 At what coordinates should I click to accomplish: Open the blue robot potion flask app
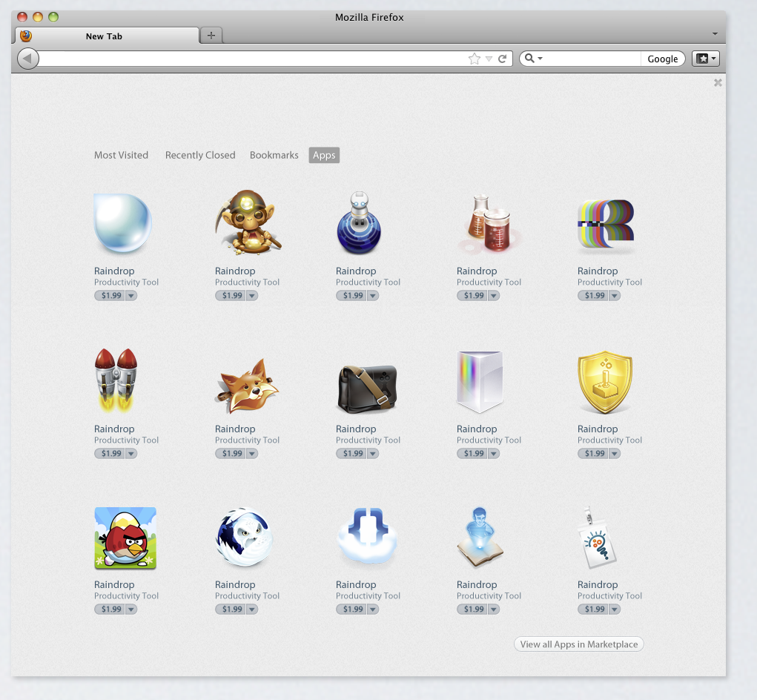click(x=359, y=222)
